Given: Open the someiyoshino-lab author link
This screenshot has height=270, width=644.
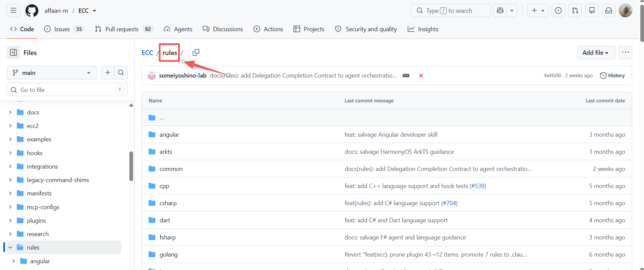Looking at the screenshot, I should [x=183, y=76].
